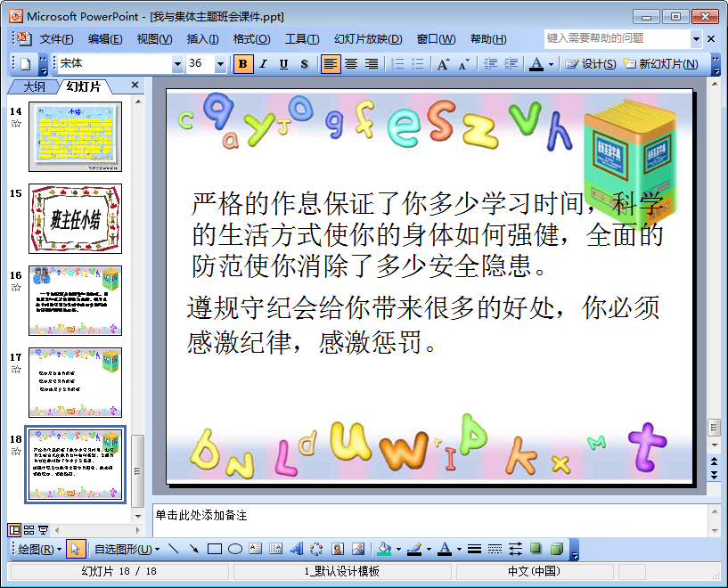Open the 幻灯片放映 menu
The image size is (728, 588).
pos(367,39)
